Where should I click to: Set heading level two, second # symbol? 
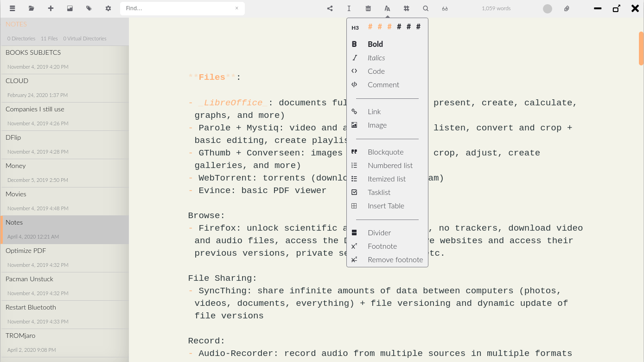[x=380, y=27]
